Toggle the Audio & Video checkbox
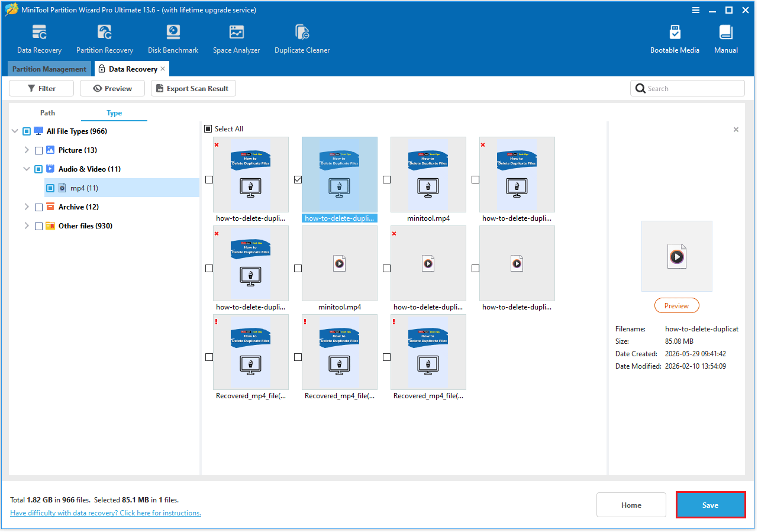Image resolution: width=758 pixels, height=532 pixels. [x=38, y=169]
